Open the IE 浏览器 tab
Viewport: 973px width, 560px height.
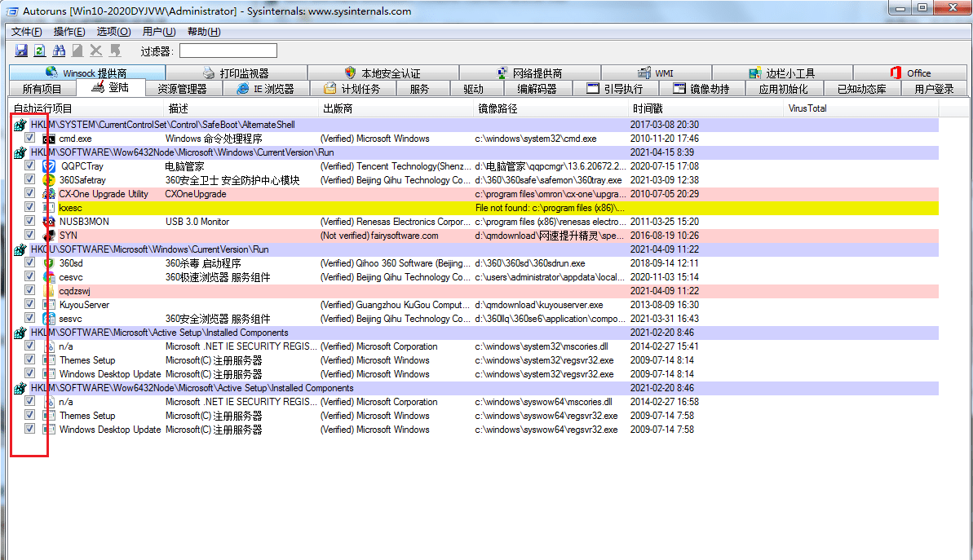(266, 89)
